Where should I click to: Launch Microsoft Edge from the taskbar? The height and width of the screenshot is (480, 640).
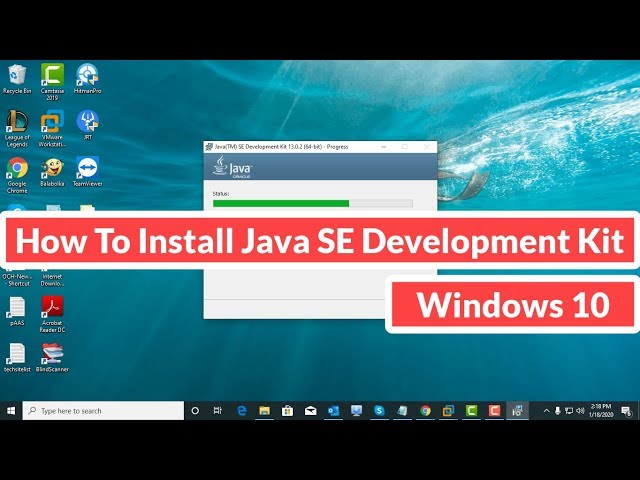pyautogui.click(x=242, y=411)
